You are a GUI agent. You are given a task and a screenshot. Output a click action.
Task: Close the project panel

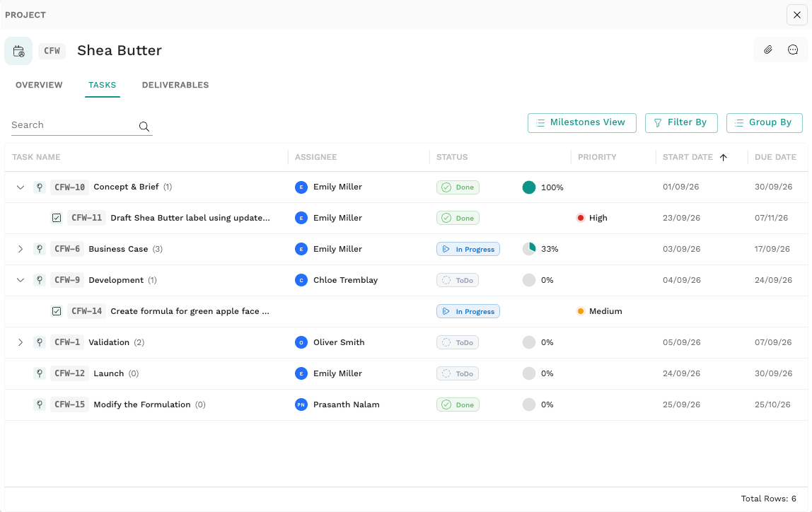tap(797, 15)
